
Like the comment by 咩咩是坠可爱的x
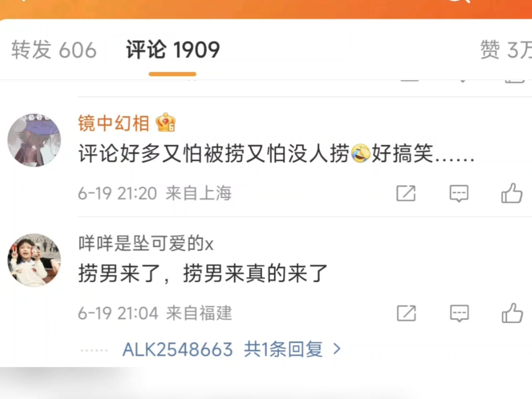[512, 313]
